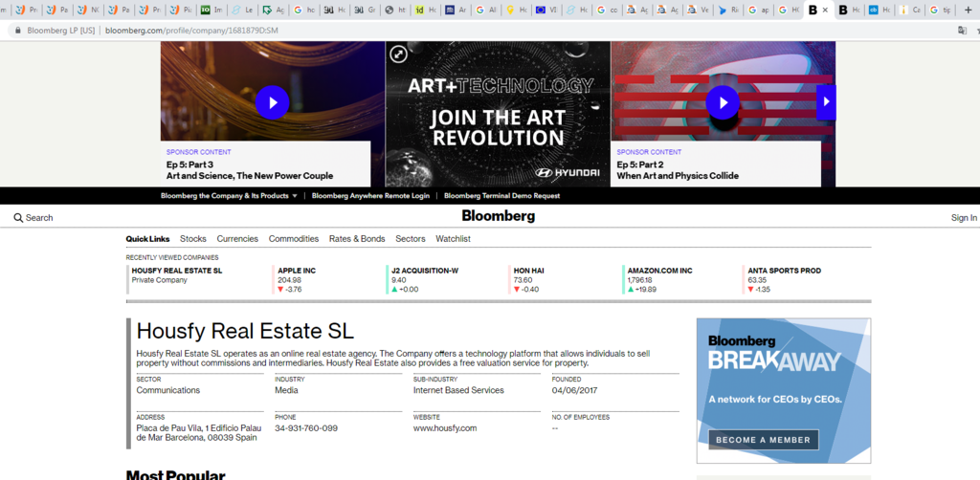This screenshot has height=480, width=980.
Task: Click the browser address bar URL
Action: (191, 30)
